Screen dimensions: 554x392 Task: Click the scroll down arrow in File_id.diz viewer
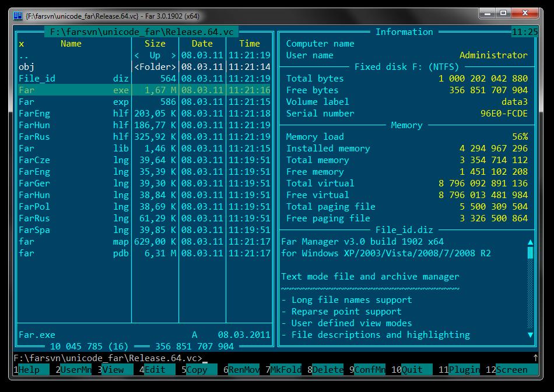(530, 335)
